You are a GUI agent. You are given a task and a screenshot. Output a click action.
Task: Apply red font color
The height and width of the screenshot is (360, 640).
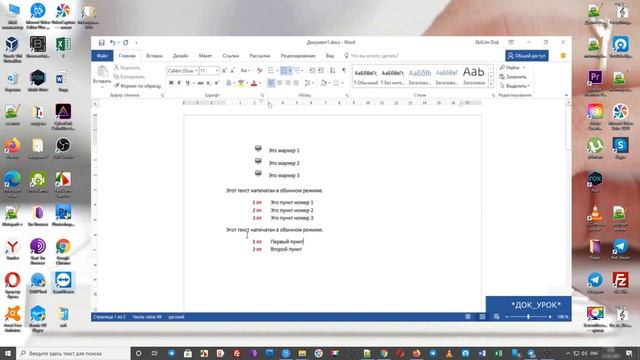pyautogui.click(x=254, y=83)
